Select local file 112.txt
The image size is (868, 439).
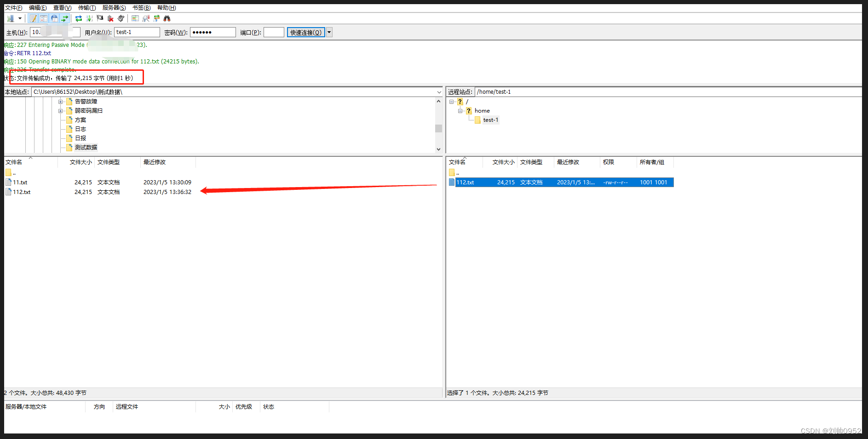(x=22, y=192)
